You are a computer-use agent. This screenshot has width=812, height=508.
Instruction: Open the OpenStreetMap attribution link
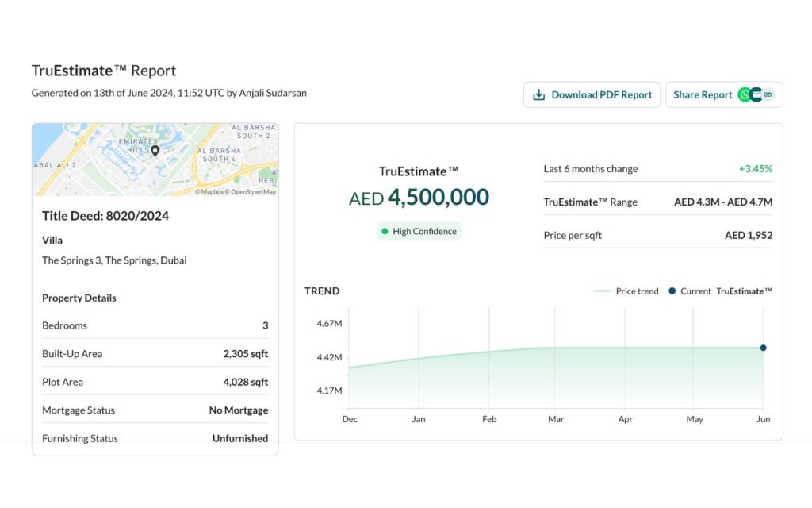(x=251, y=191)
